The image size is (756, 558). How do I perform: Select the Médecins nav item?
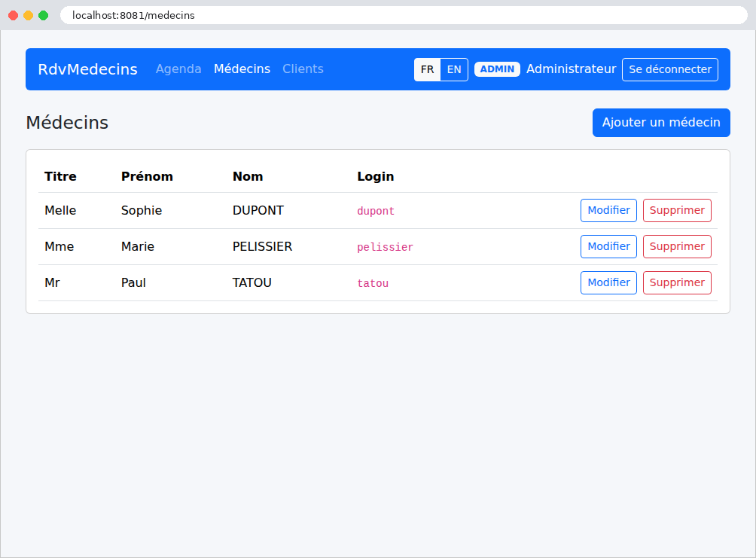point(242,69)
